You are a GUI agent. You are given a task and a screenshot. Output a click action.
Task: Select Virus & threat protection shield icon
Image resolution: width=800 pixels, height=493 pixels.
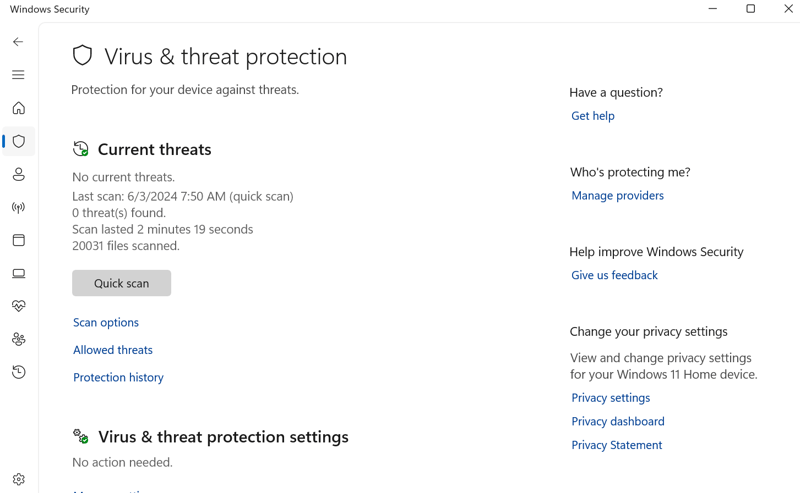18,141
